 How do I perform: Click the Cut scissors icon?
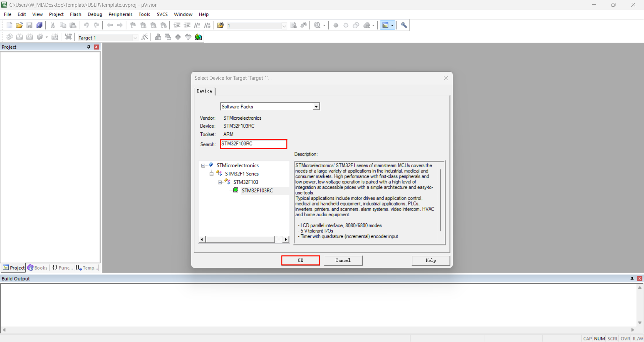(x=53, y=25)
